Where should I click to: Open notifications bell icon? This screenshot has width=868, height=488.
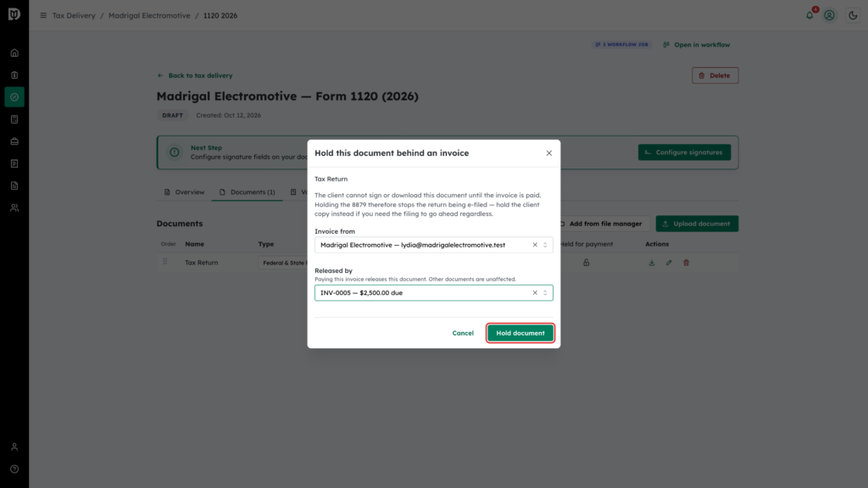point(810,15)
